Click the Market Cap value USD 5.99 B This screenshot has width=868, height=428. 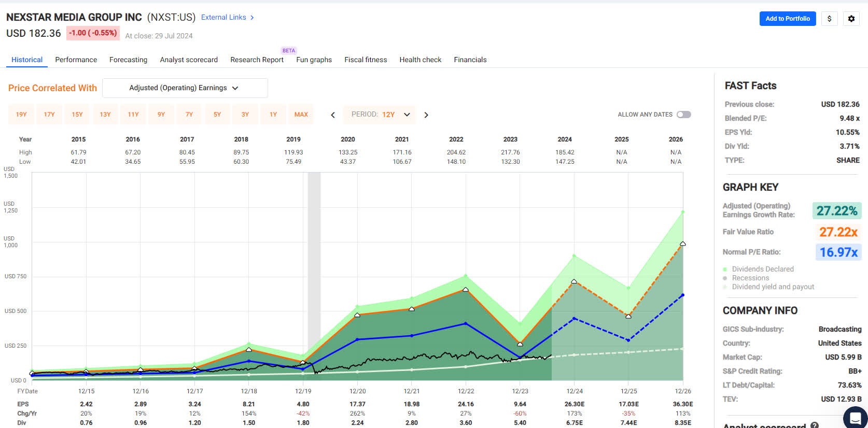pos(843,357)
